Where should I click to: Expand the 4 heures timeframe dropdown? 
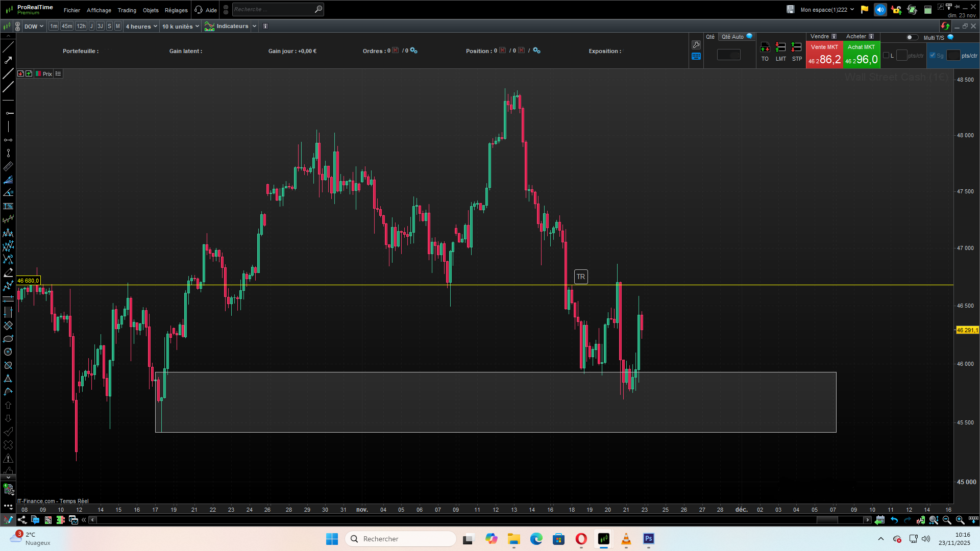pos(141,27)
